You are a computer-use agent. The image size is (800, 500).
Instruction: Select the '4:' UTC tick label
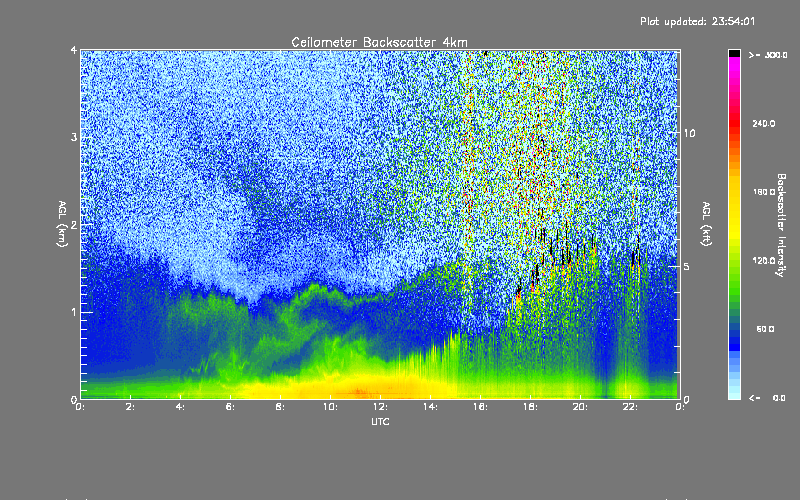tap(181, 407)
